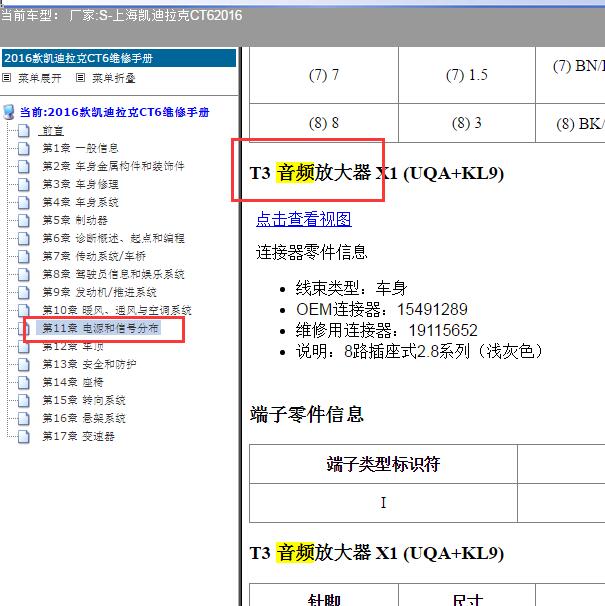Open 第7章 传动系统/车桥 chapter
Viewport: 605px width, 606px height.
coord(94,256)
